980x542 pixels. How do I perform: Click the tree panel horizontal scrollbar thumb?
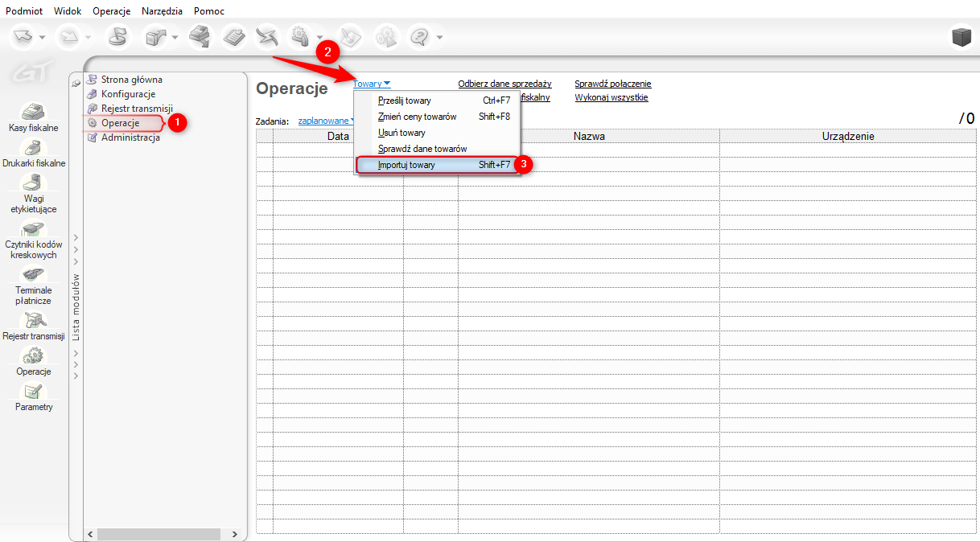point(159,534)
